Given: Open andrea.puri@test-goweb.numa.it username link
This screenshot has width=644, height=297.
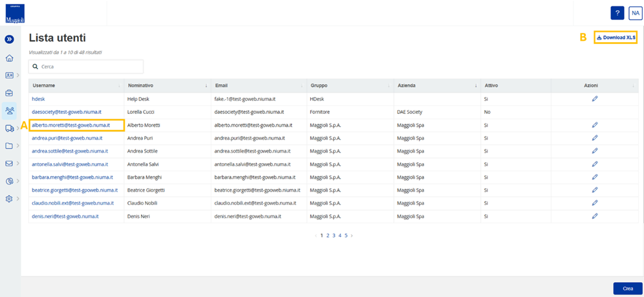Looking at the screenshot, I should pyautogui.click(x=67, y=138).
